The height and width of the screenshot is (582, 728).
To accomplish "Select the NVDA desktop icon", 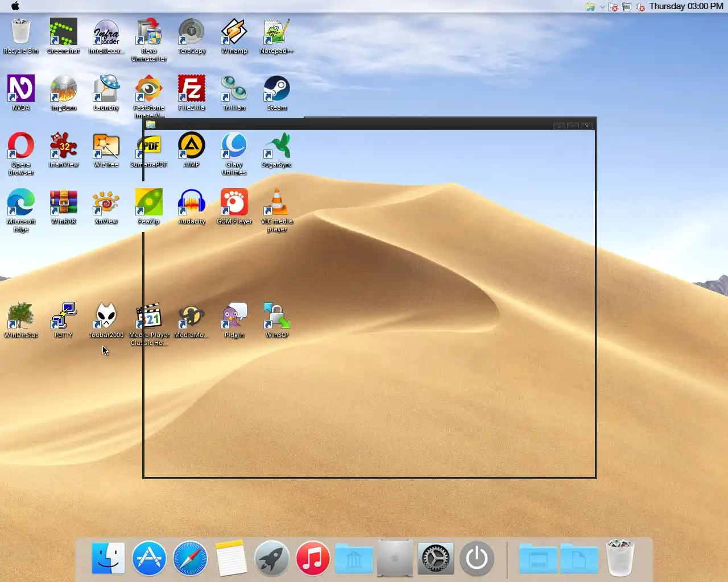I will [x=21, y=93].
